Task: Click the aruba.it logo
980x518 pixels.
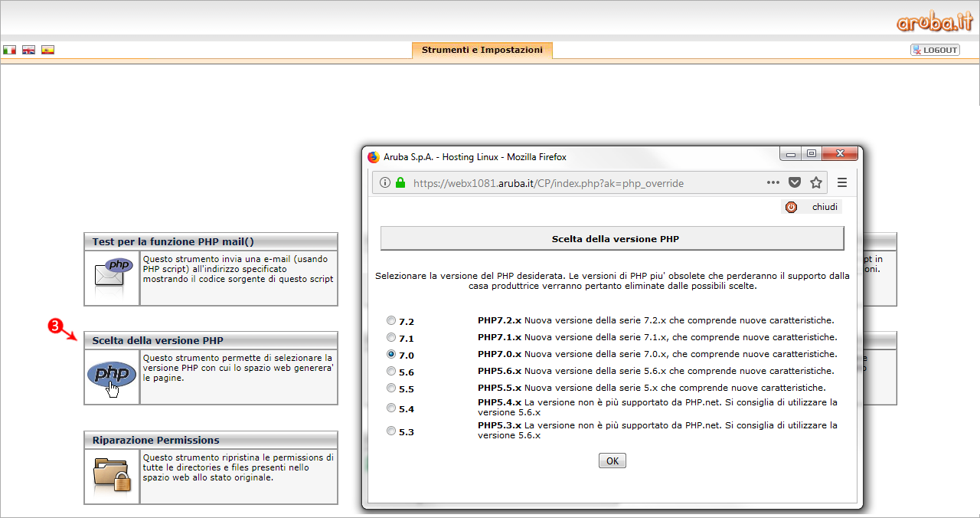Action: pos(934,22)
